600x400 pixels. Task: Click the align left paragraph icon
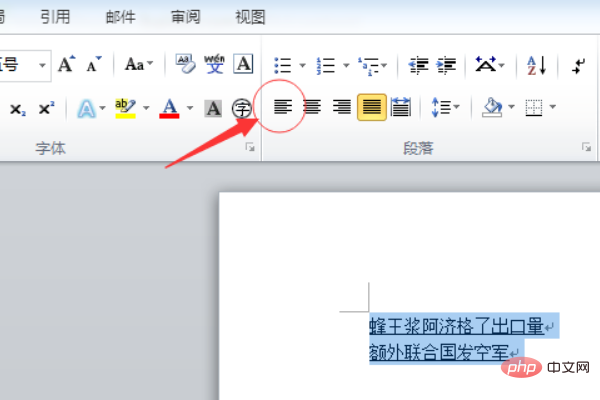(284, 107)
